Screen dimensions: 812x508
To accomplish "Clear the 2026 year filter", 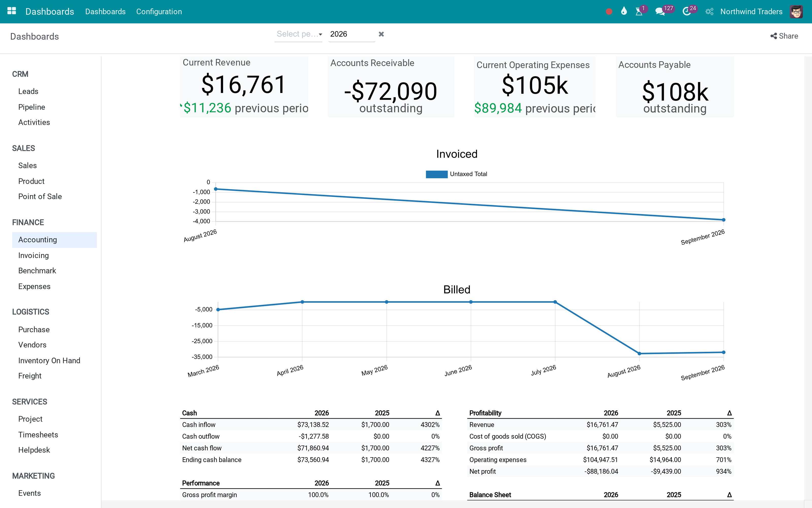I will click(381, 34).
